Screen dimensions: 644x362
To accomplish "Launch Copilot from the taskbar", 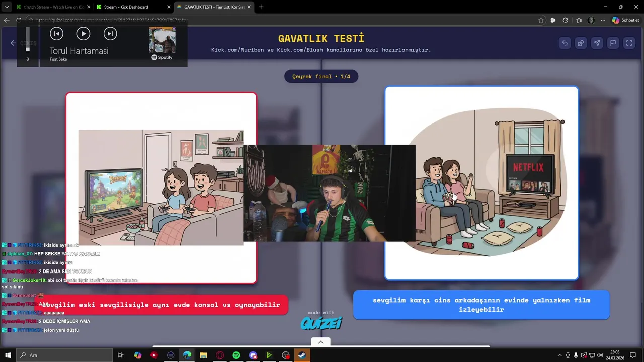I will (138, 355).
